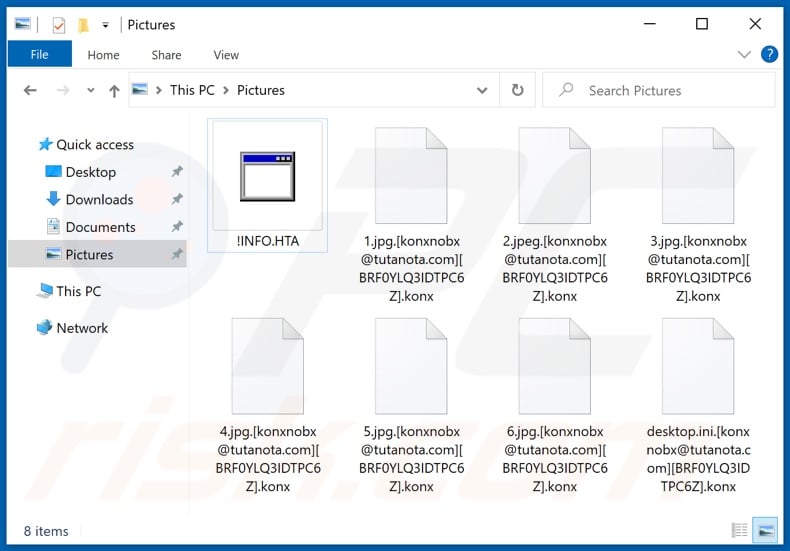Switch to the View ribbon tab
Screen dimensions: 790x551
pyautogui.click(x=226, y=55)
